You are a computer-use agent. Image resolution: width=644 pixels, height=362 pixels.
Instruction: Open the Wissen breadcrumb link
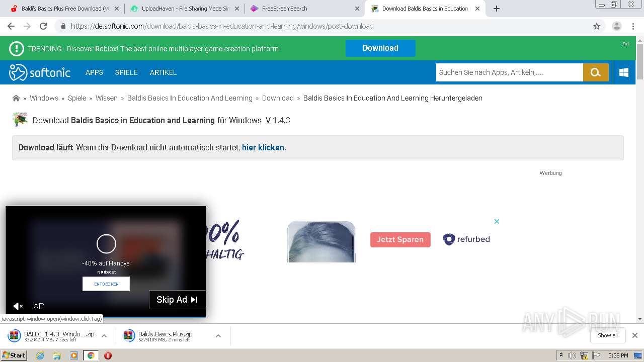tap(107, 98)
